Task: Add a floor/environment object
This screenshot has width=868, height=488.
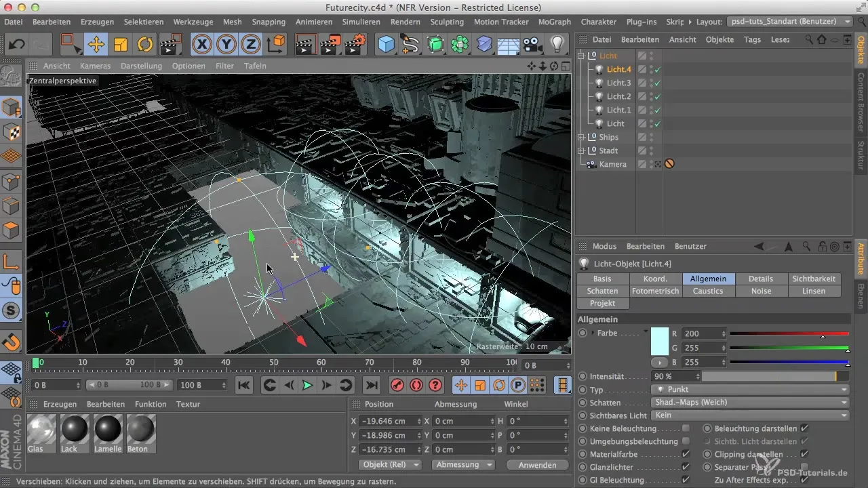Action: click(x=509, y=45)
